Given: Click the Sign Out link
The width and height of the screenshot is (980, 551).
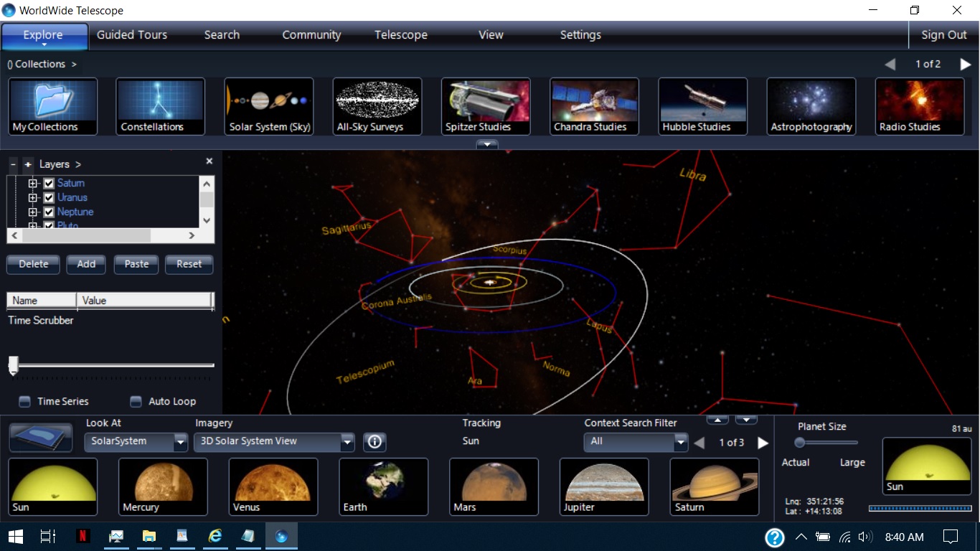Looking at the screenshot, I should tap(943, 34).
